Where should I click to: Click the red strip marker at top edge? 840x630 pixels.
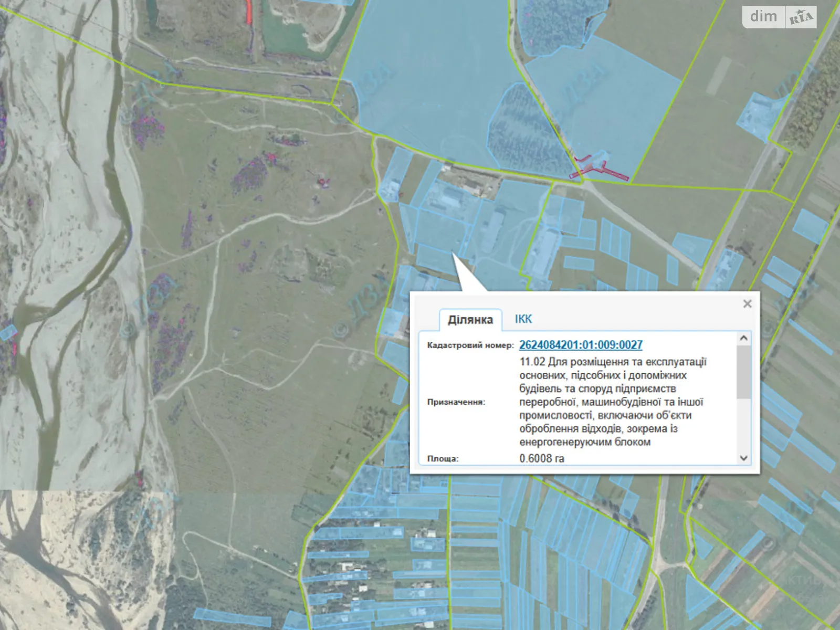(249, 12)
